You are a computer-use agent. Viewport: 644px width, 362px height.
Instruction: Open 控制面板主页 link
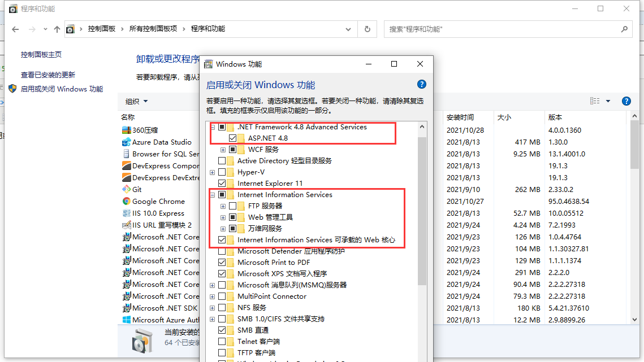coord(41,54)
